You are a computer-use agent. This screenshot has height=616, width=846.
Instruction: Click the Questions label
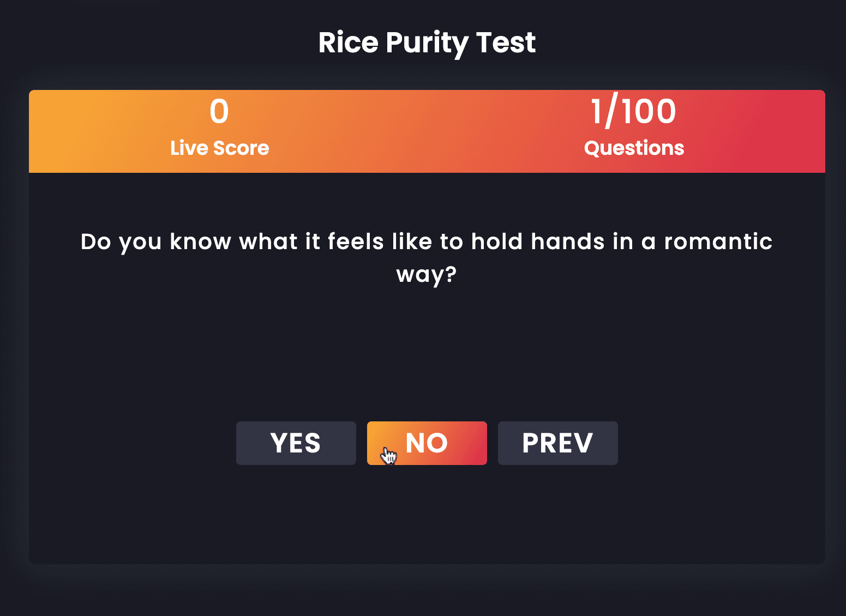point(634,147)
